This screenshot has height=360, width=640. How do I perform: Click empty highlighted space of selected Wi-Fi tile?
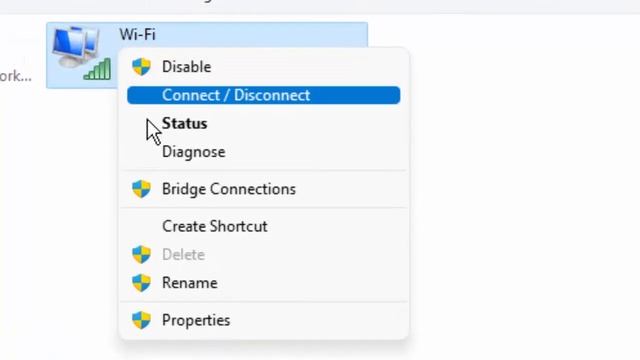point(261,35)
